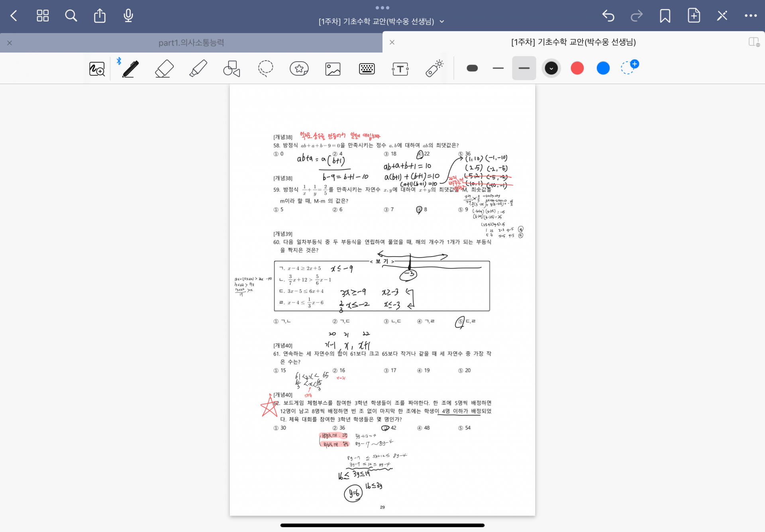Open the thumbnail grid view
Image resolution: width=765 pixels, height=532 pixels.
43,16
